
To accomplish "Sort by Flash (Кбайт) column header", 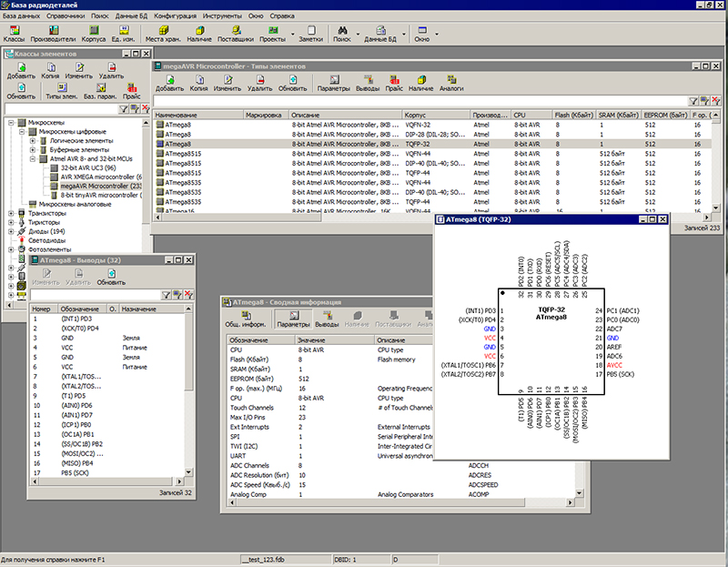I will pos(573,115).
